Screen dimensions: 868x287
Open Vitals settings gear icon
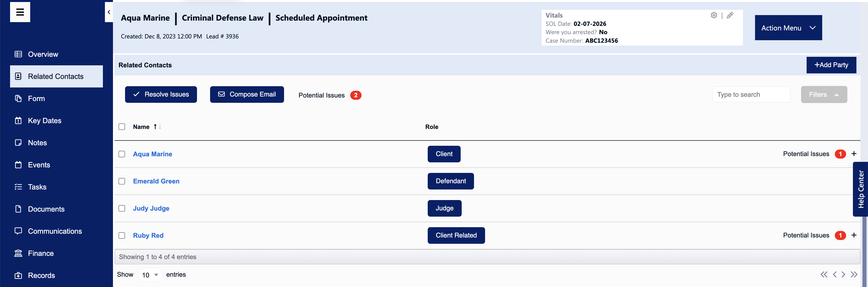[714, 15]
